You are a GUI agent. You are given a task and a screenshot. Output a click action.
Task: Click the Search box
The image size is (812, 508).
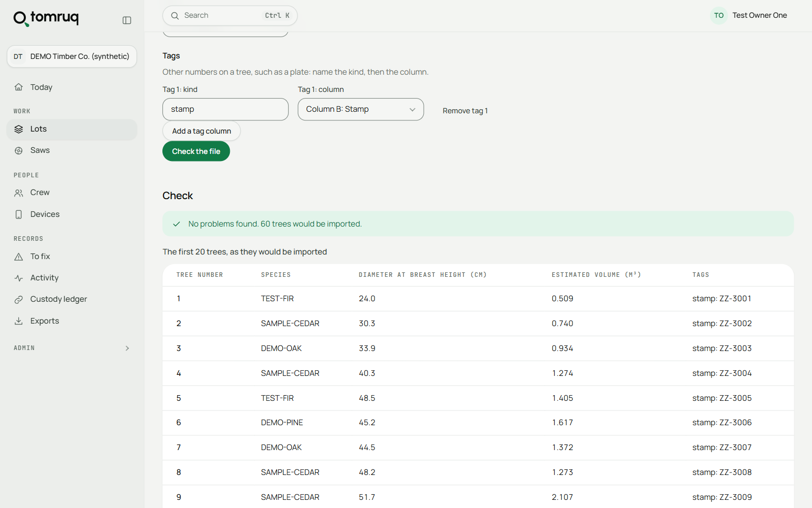pyautogui.click(x=230, y=16)
